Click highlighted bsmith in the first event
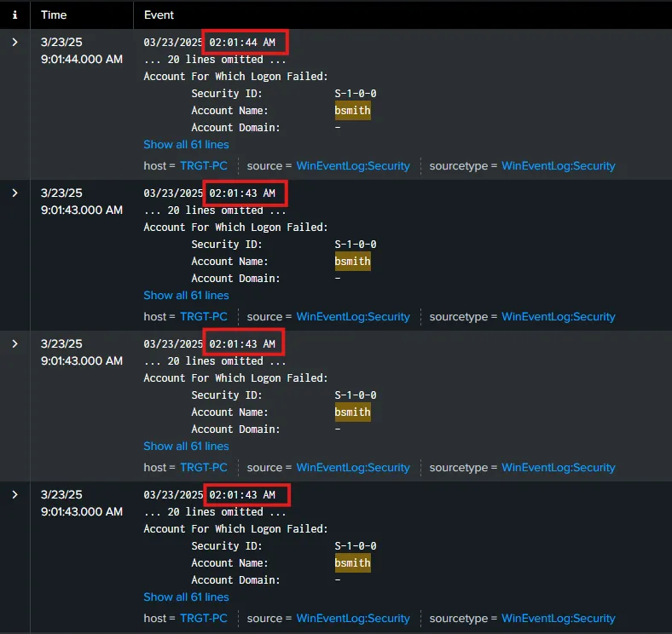The image size is (672, 634). [x=353, y=111]
